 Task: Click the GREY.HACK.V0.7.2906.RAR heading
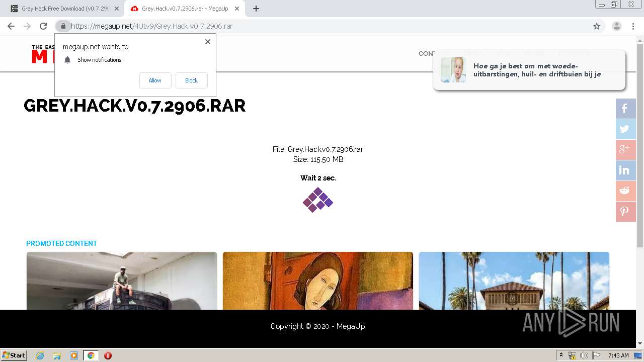(x=135, y=106)
